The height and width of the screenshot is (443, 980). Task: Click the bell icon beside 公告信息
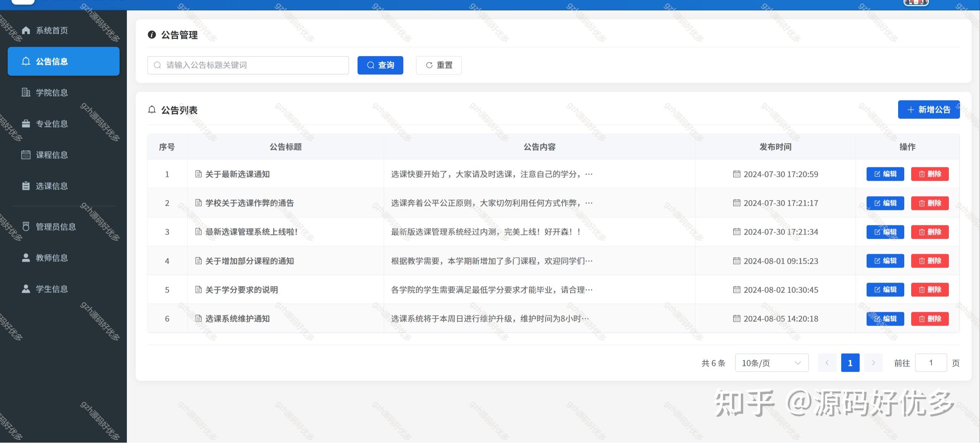pos(26,62)
